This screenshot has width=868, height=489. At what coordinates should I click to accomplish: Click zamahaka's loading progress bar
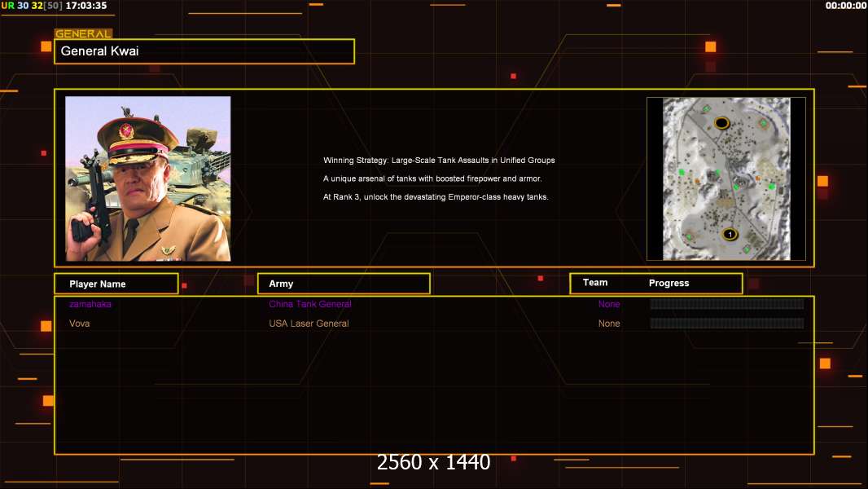[726, 304]
